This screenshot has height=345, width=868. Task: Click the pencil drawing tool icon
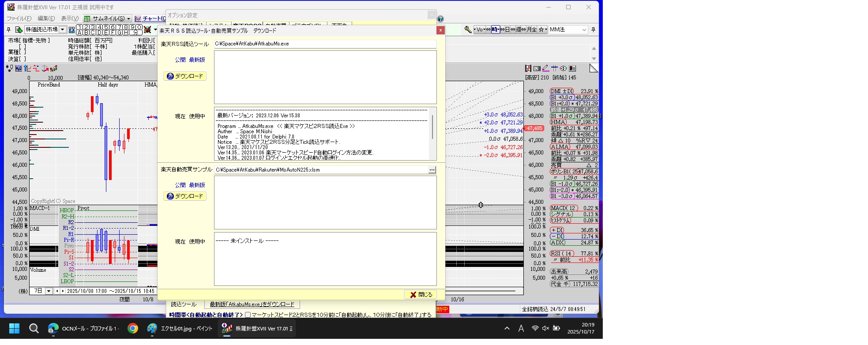point(545,68)
